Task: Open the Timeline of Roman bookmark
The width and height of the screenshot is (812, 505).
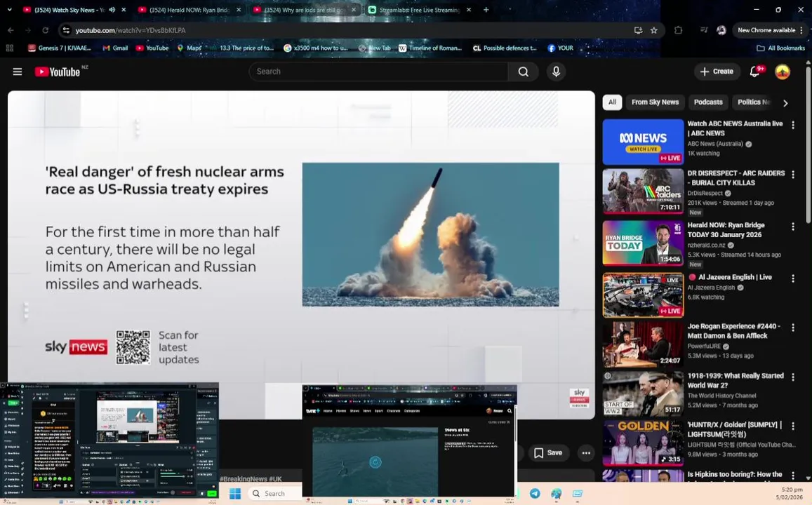Action: click(x=430, y=48)
